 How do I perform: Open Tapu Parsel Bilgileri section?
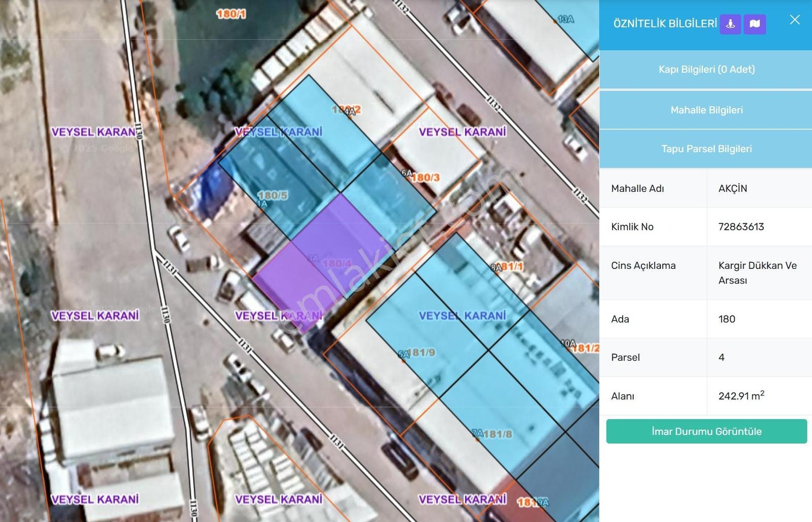706,149
